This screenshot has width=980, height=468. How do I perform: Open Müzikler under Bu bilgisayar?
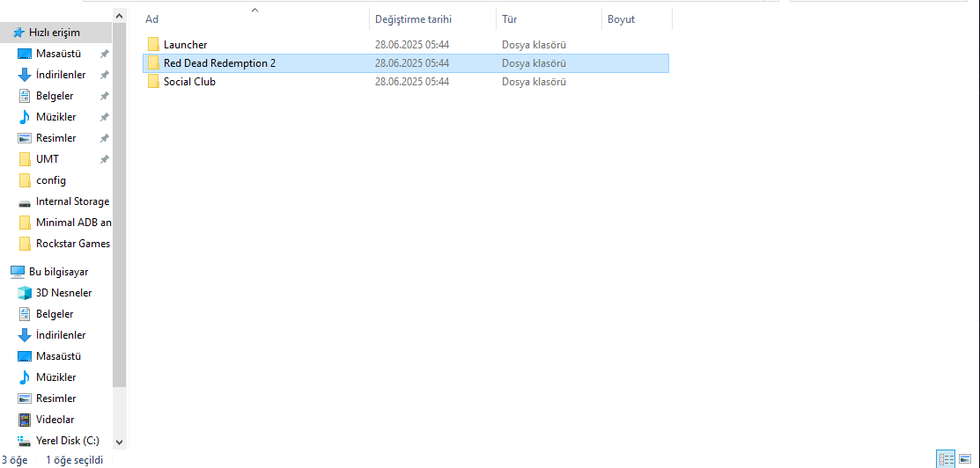pos(56,377)
